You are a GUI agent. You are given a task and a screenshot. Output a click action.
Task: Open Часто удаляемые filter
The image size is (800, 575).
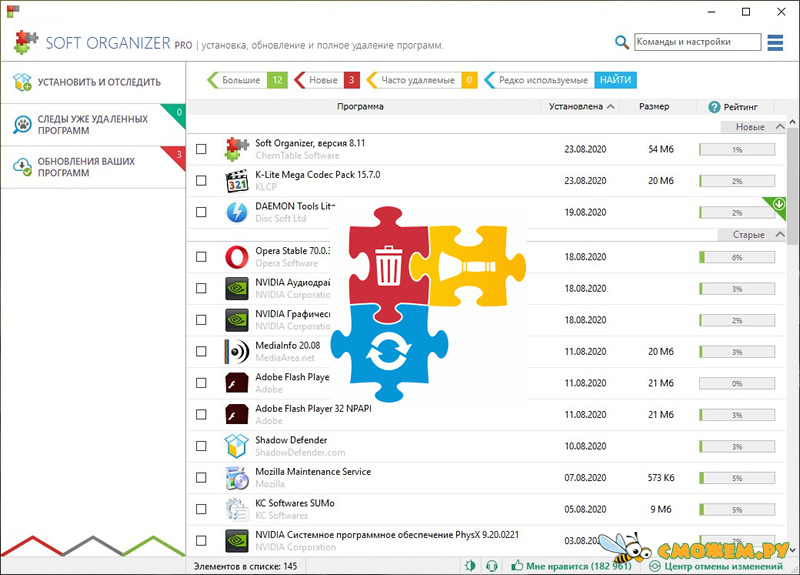[422, 80]
